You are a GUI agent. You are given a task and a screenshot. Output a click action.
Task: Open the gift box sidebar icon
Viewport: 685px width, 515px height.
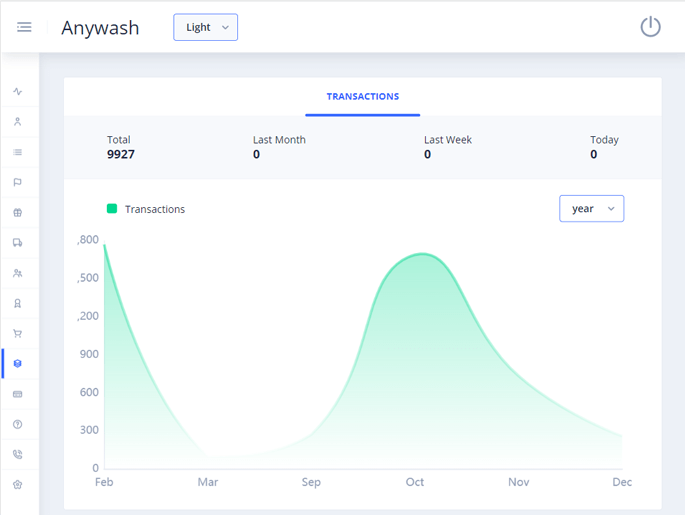pos(18,213)
